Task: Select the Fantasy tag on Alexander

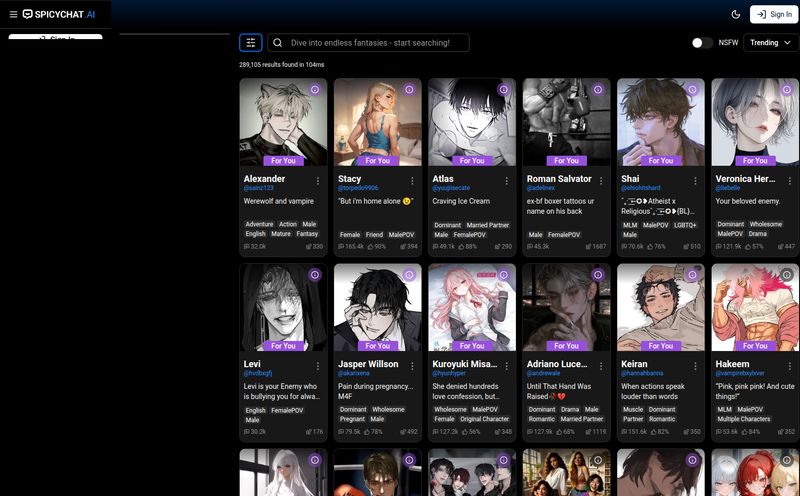Action: [x=307, y=234]
